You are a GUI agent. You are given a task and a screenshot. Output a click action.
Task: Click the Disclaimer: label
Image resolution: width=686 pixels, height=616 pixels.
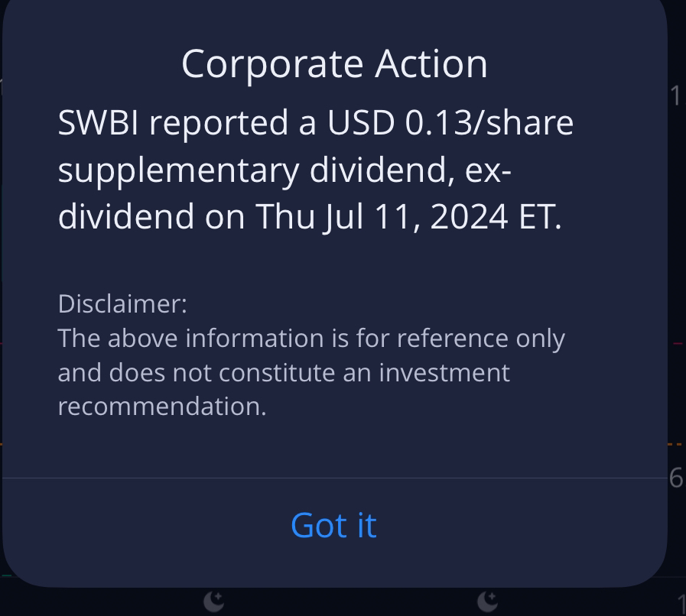[x=122, y=303]
